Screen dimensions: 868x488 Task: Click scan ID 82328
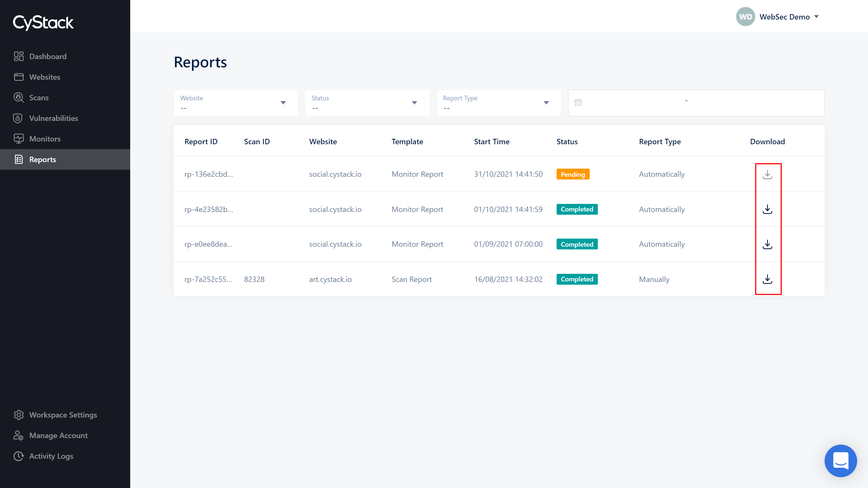[254, 279]
